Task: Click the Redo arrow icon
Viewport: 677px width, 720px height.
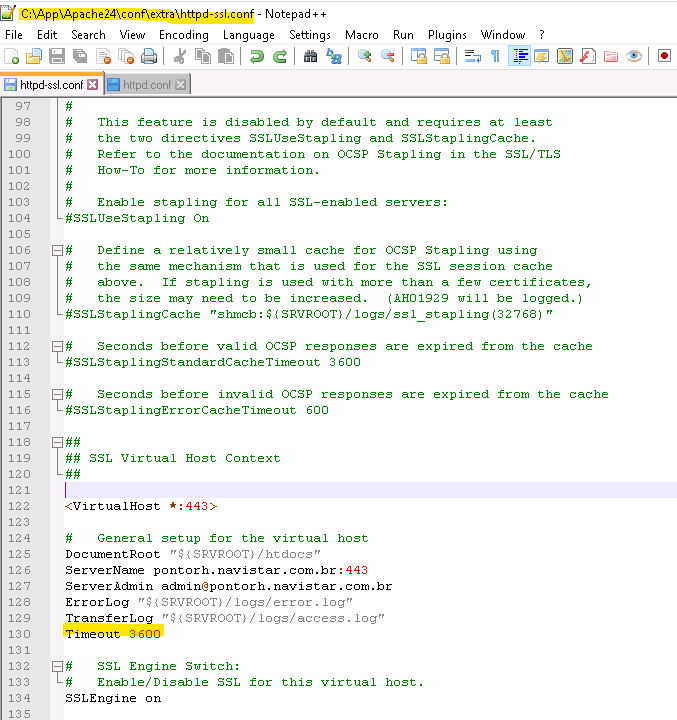Action: [x=280, y=56]
